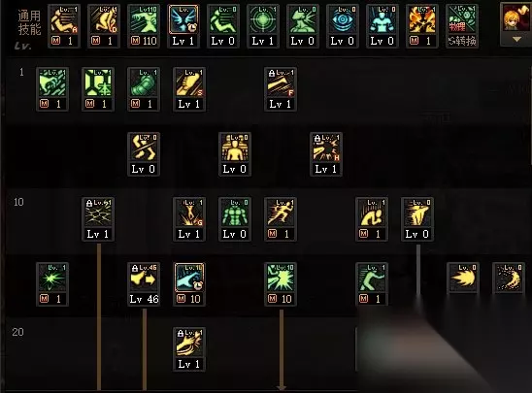Click the running figure skill icon
The image size is (532, 393).
click(281, 219)
